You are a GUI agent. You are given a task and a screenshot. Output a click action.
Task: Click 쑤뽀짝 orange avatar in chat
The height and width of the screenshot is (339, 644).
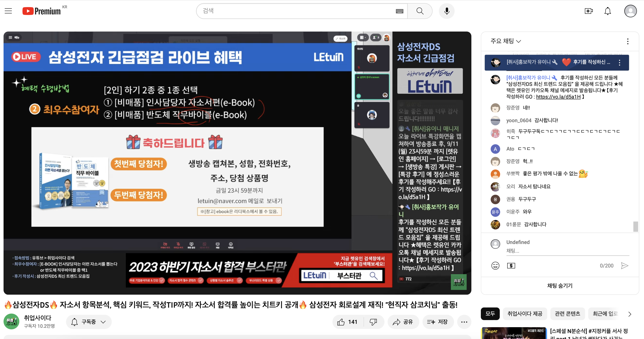495,174
